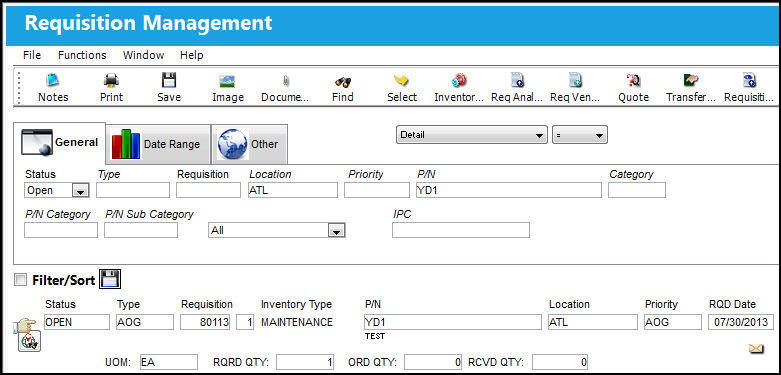Image resolution: width=781 pixels, height=375 pixels.
Task: Enable the Filter/Sort checkbox
Action: [x=20, y=280]
